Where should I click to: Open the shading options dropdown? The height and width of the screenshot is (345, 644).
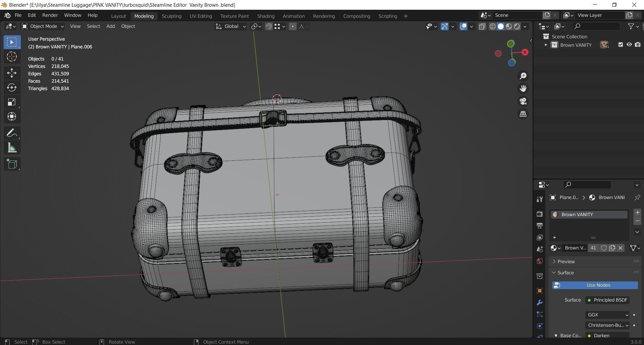(525, 27)
